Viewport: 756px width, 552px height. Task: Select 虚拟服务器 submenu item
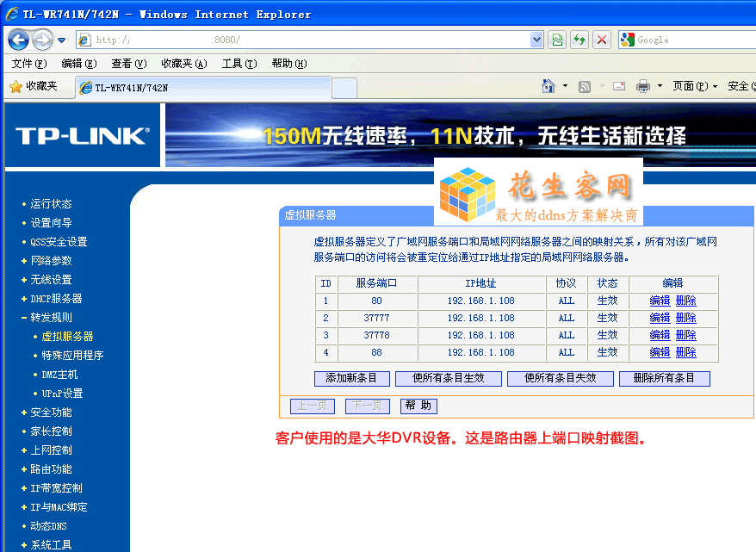click(x=67, y=337)
